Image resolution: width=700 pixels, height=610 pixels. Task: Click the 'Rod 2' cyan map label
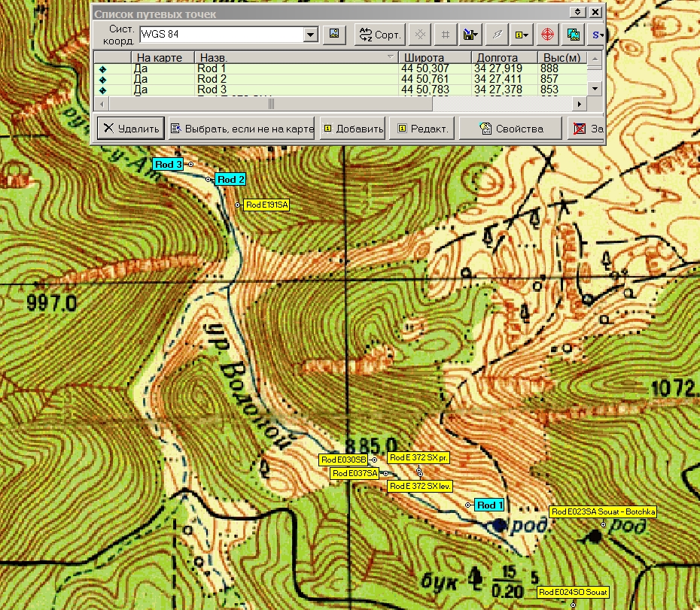pos(230,179)
